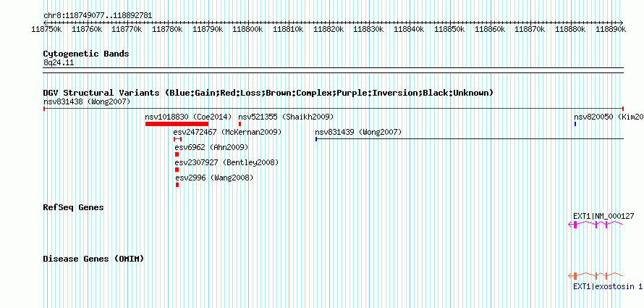The image size is (644, 308).
Task: Click the chr8:118749077..118892781 coordinate label
Action: (x=98, y=16)
